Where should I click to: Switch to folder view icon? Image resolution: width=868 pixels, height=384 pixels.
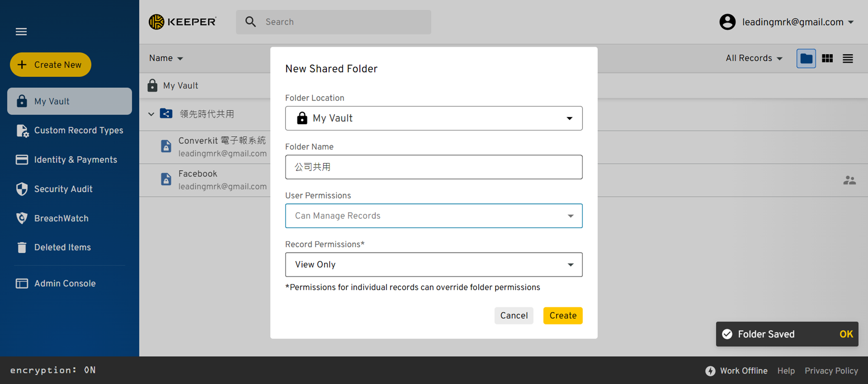coord(806,58)
